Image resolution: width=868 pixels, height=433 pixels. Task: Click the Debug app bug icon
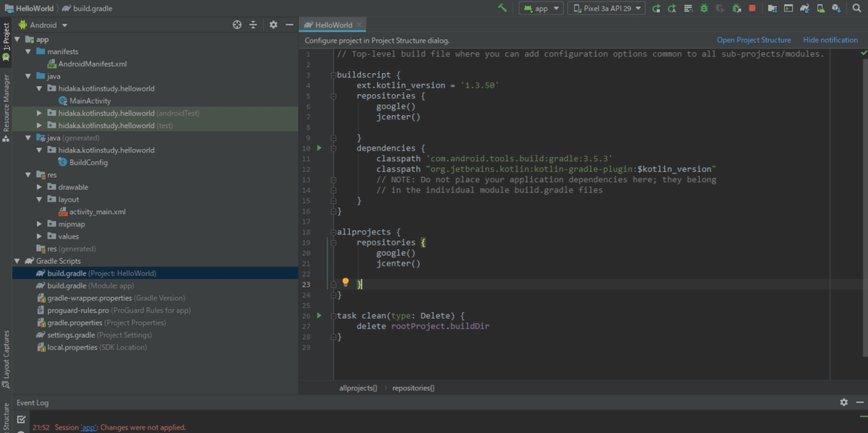click(x=704, y=9)
